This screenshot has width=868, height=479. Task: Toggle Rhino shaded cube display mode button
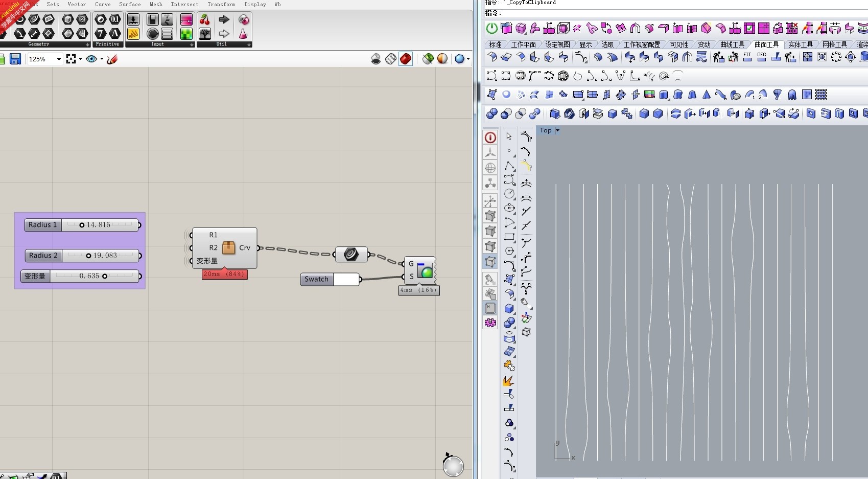point(490,262)
